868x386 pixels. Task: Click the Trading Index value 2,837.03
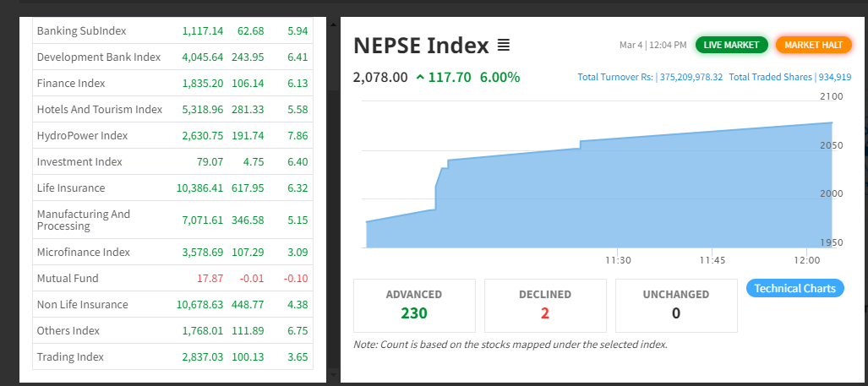click(x=203, y=357)
